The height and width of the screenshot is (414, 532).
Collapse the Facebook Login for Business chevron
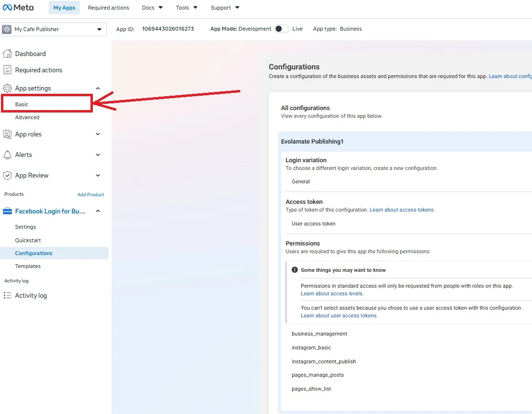98,211
